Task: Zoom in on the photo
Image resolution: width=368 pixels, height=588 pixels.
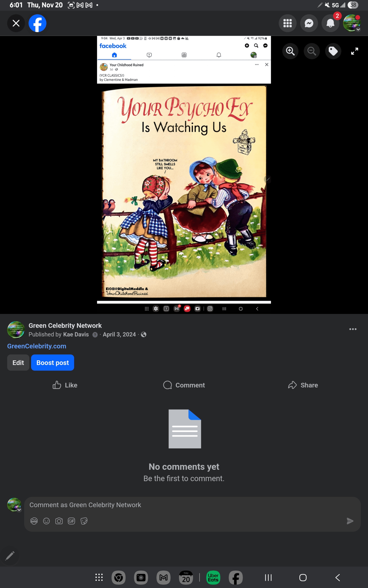Action: (x=290, y=51)
